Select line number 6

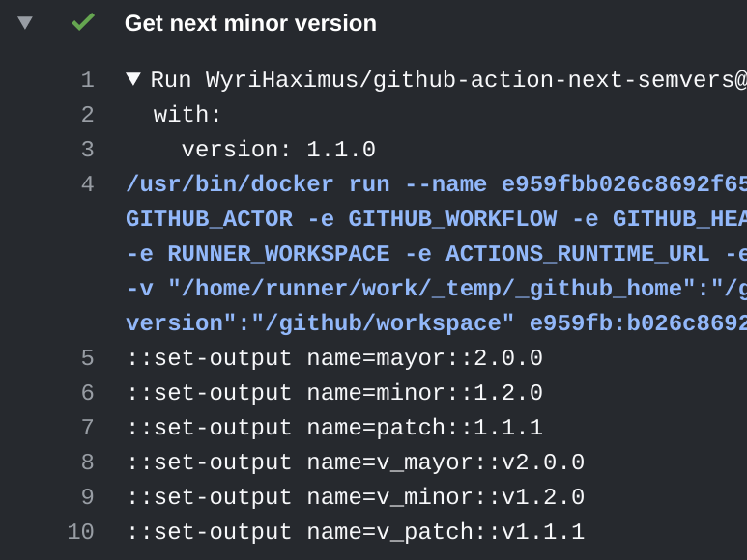point(88,393)
